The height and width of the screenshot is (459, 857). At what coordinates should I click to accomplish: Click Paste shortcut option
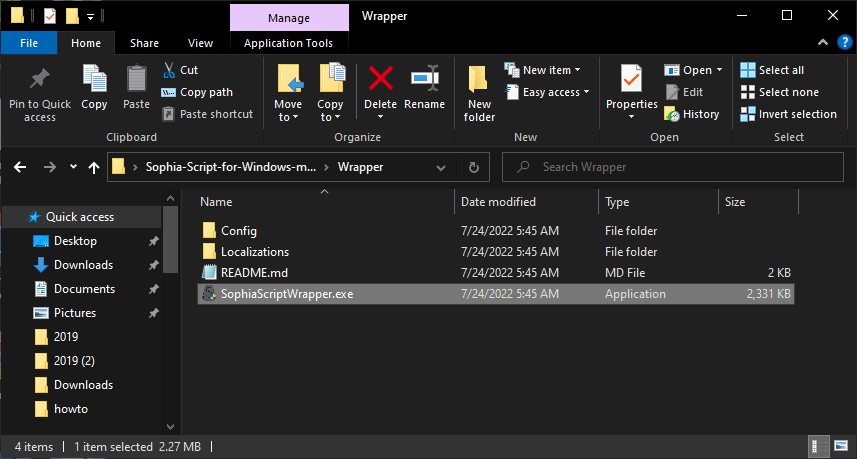pos(208,114)
